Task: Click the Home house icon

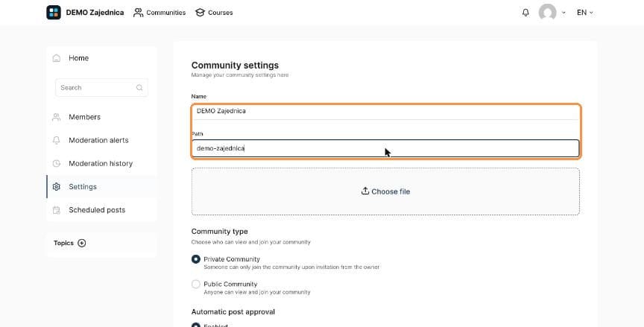Action: [56, 58]
